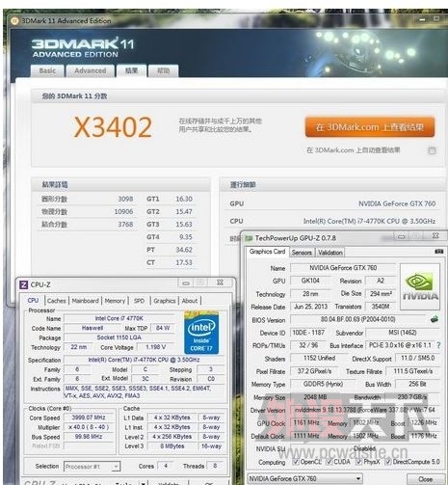
Task: Open the GPU selector dropdown in GPU-Z
Action: (x=305, y=479)
